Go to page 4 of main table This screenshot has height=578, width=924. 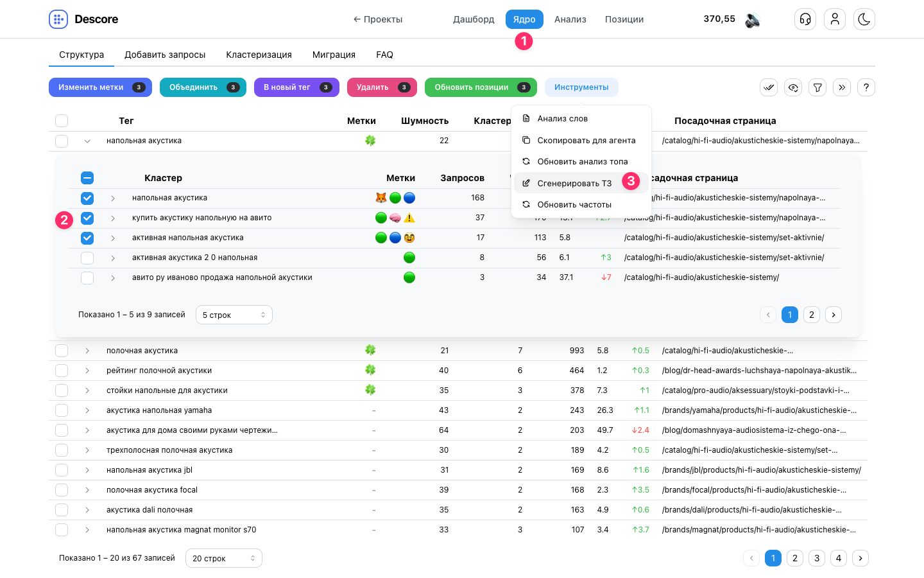click(839, 558)
